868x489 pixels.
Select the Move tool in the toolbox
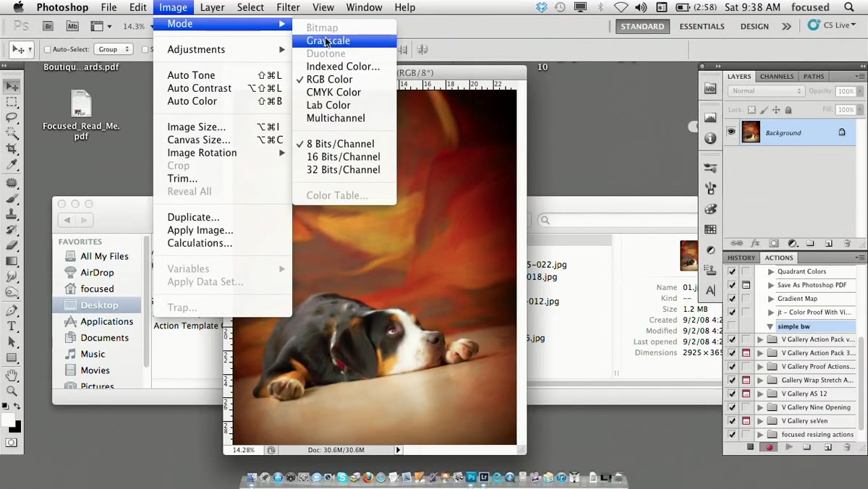(12, 87)
